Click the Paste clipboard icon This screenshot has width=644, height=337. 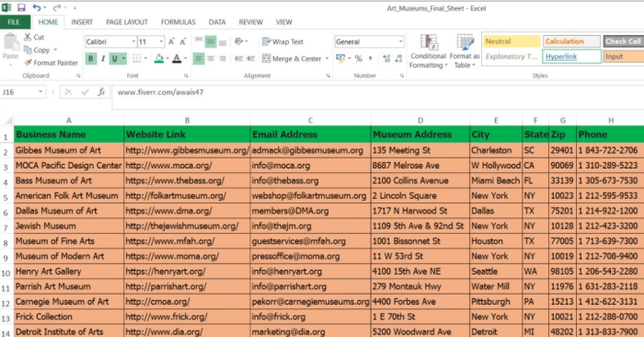coord(10,42)
